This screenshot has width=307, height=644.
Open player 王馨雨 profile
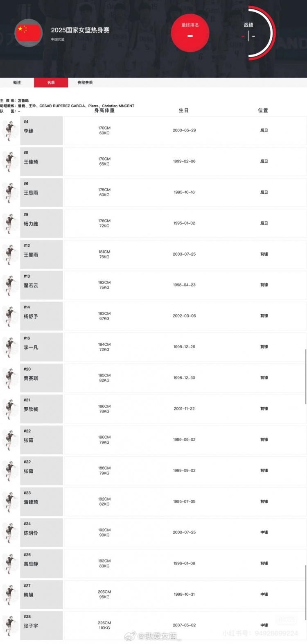pos(31,255)
